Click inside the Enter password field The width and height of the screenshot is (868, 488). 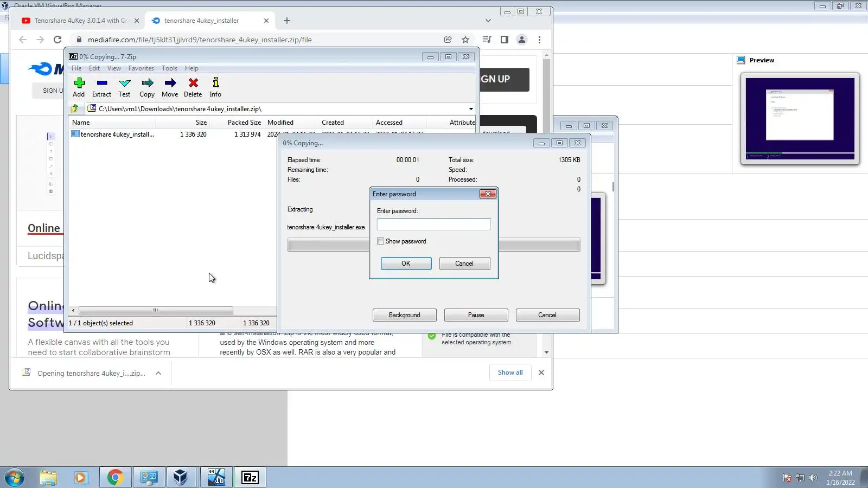tap(434, 224)
